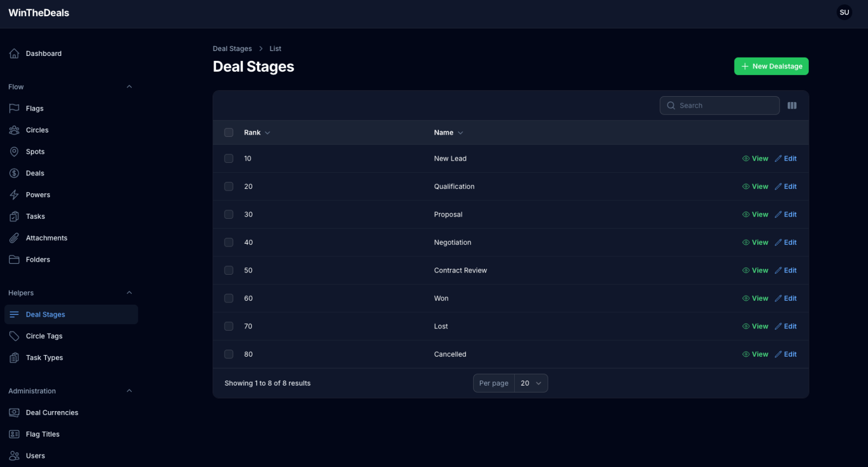The height and width of the screenshot is (467, 868).
Task: Click the Dashboard home icon
Action: click(x=14, y=53)
